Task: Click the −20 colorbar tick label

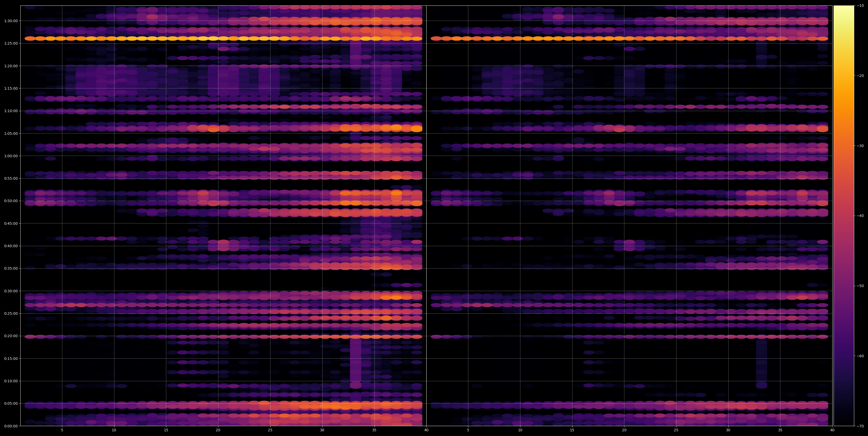Action: (860, 76)
